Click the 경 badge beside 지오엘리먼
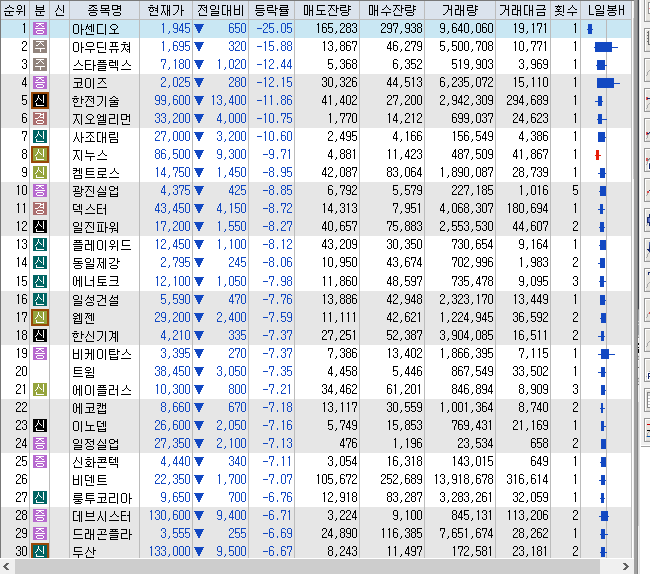Image resolution: width=650 pixels, height=574 pixels. point(40,119)
